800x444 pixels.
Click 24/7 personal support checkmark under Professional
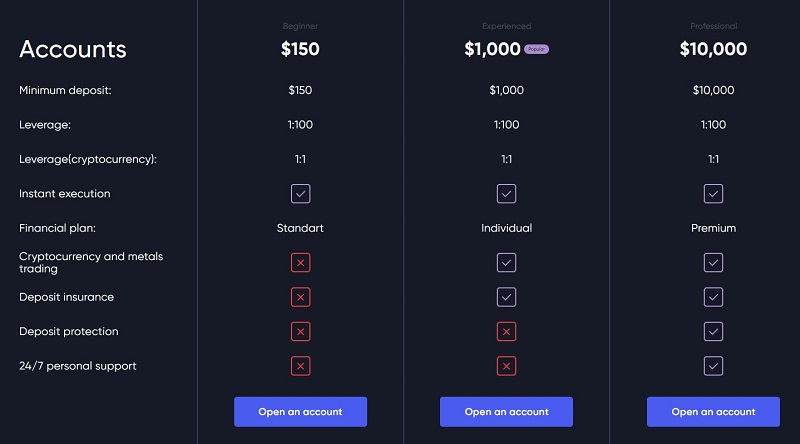[713, 366]
